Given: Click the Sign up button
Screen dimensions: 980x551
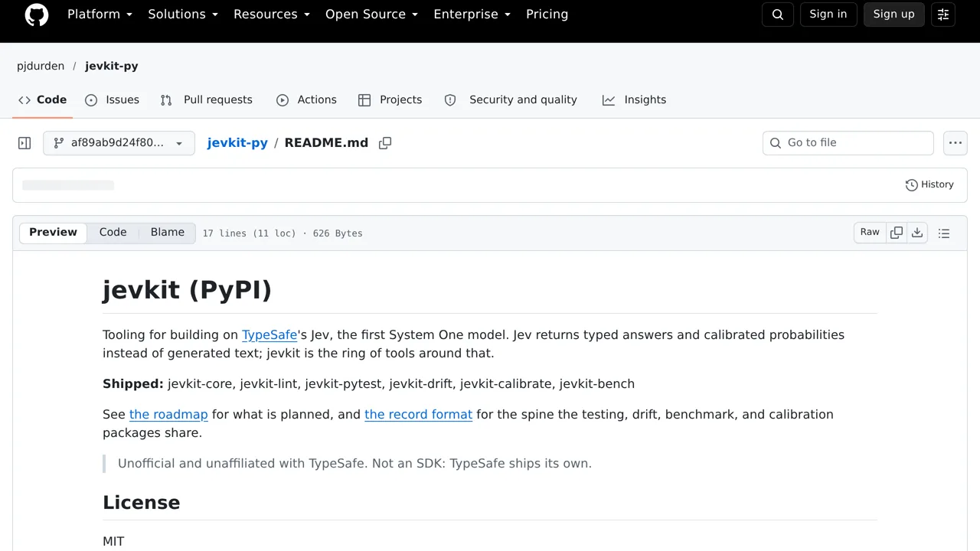Looking at the screenshot, I should (894, 15).
